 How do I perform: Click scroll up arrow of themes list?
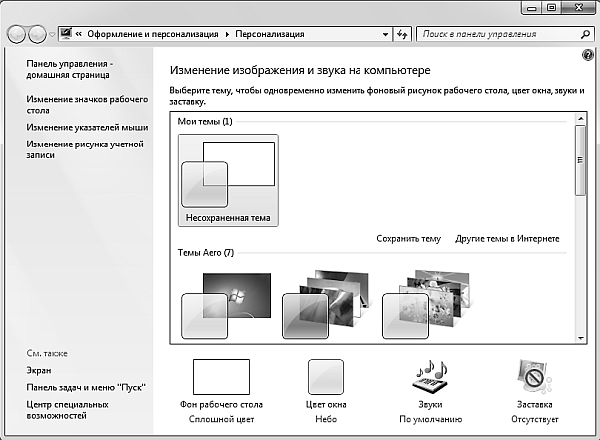[x=580, y=119]
